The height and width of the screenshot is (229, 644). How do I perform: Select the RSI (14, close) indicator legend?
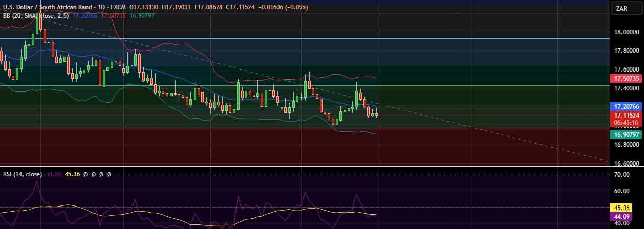pyautogui.click(x=22, y=174)
